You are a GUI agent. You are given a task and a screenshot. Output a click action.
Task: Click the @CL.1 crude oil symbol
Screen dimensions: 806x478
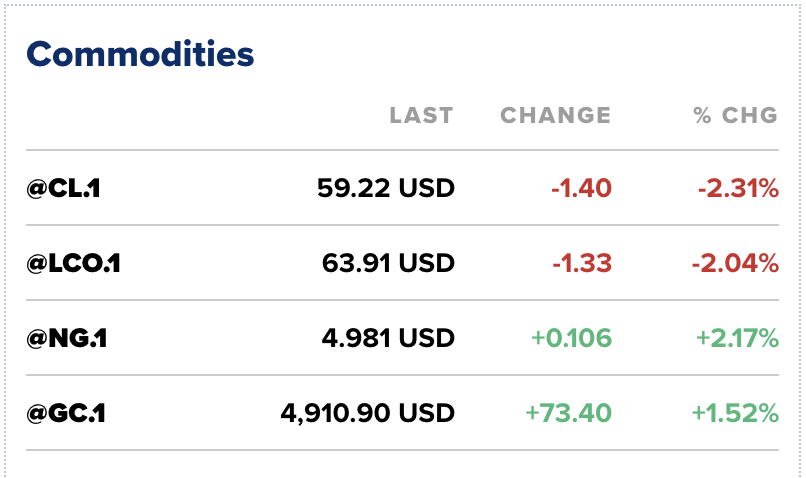(64, 188)
